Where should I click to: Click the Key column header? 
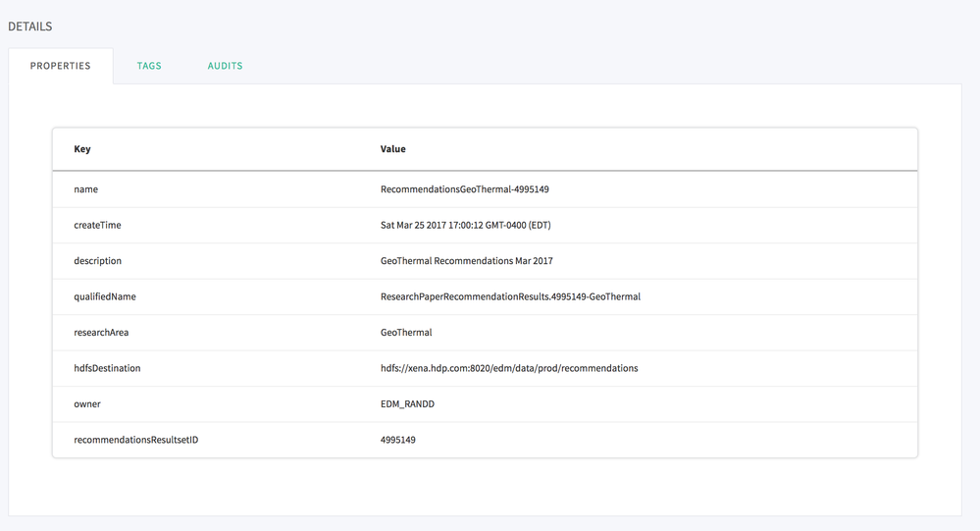[x=82, y=149]
